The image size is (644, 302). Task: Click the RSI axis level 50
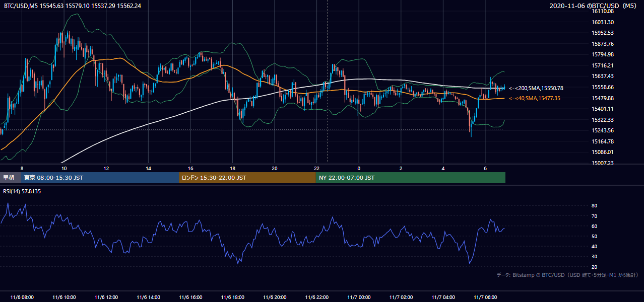pyautogui.click(x=594, y=236)
